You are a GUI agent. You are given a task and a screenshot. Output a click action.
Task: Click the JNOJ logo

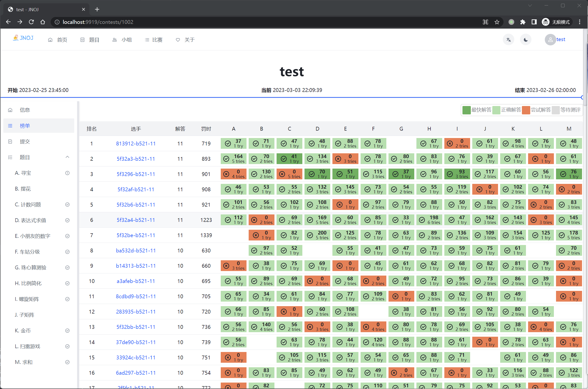coord(23,38)
